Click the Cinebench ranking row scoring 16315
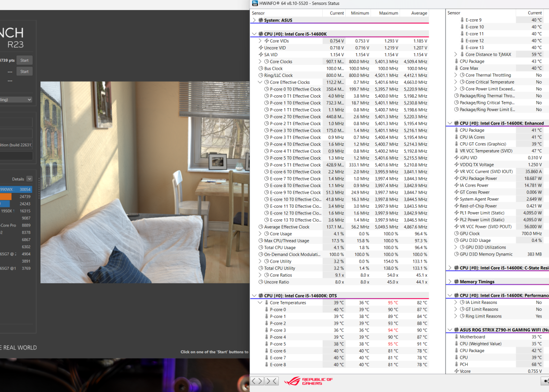This screenshot has height=392, width=549. pos(16,211)
